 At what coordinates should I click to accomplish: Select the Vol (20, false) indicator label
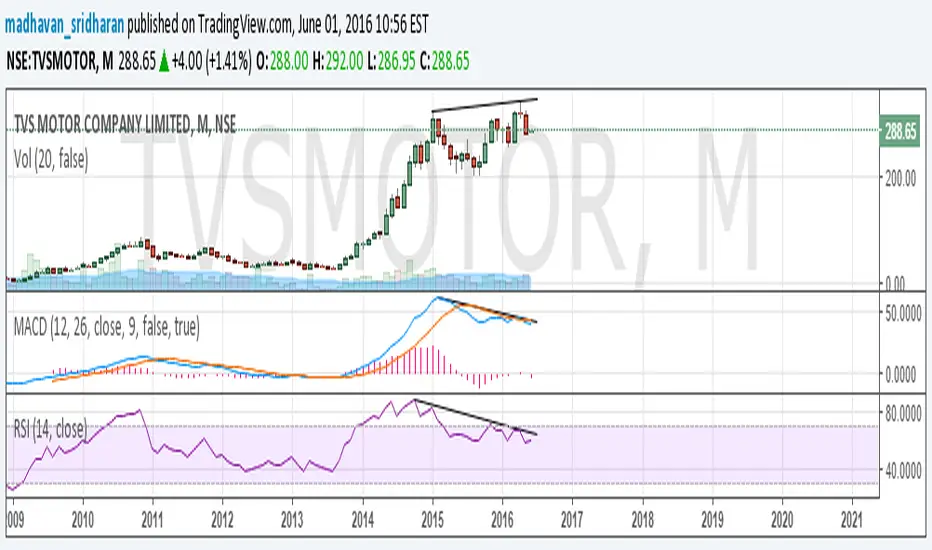(51, 159)
